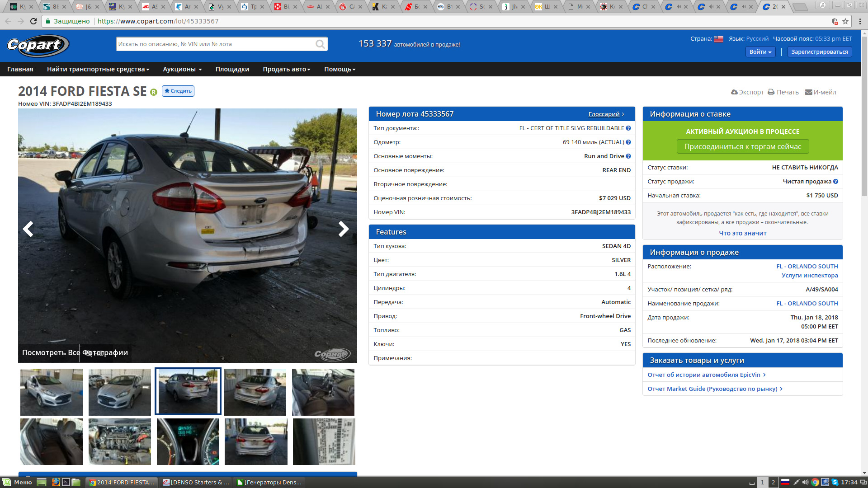Open Главная menu item
Image resolution: width=868 pixels, height=488 pixels.
(20, 69)
